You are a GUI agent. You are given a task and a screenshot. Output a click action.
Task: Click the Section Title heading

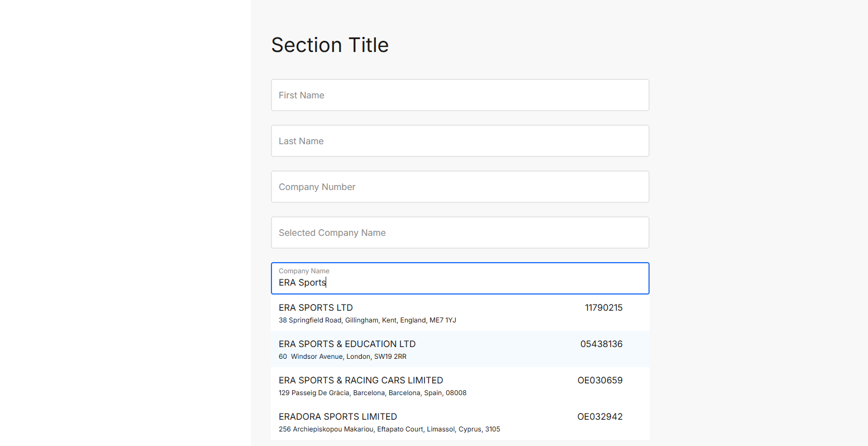click(x=330, y=45)
